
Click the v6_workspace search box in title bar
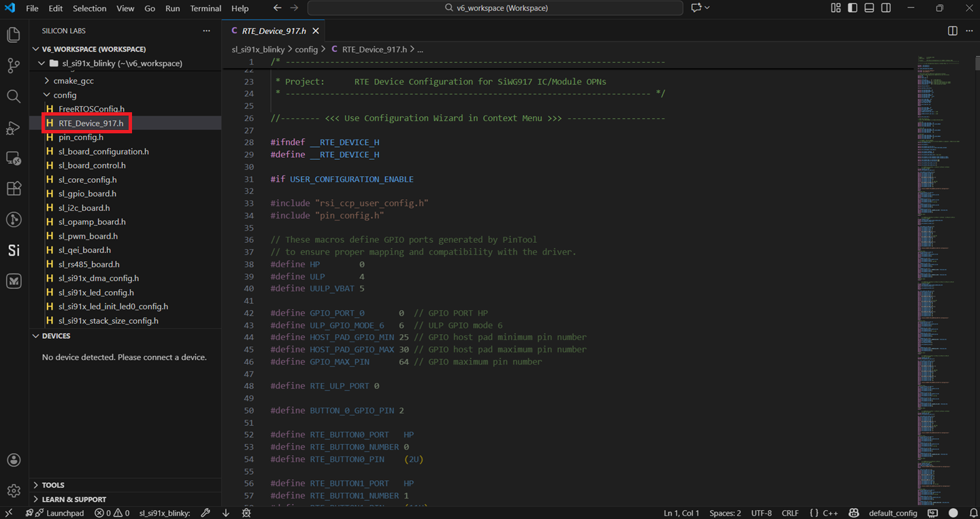[x=495, y=7]
